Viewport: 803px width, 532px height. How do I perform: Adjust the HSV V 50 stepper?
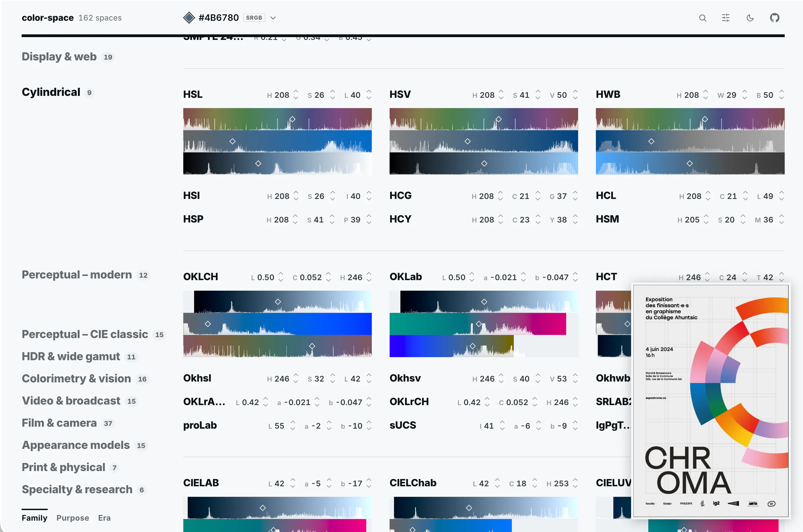(575, 95)
